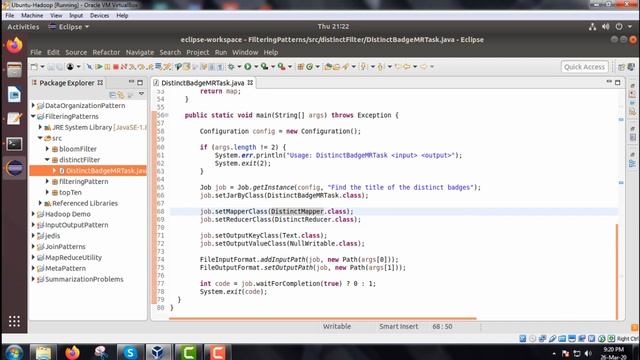Expand the DataOrganizationPattern project

coord(33,105)
